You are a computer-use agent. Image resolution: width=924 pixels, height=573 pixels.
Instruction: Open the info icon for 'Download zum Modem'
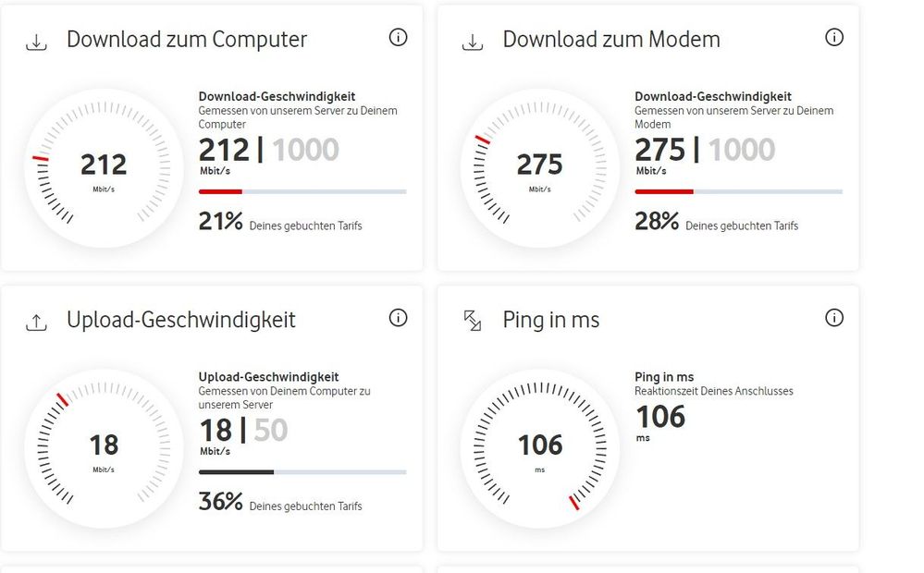pos(833,37)
